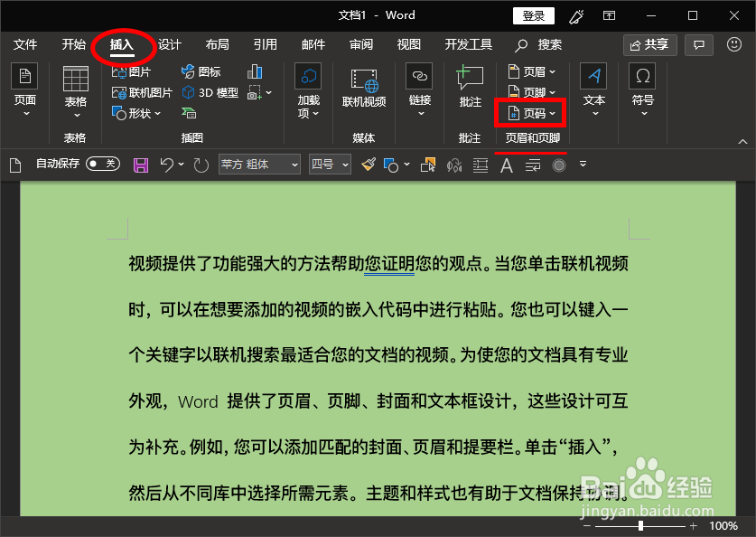The height and width of the screenshot is (537, 756).
Task: Click the Select Objects cursor icon
Action: (x=427, y=165)
